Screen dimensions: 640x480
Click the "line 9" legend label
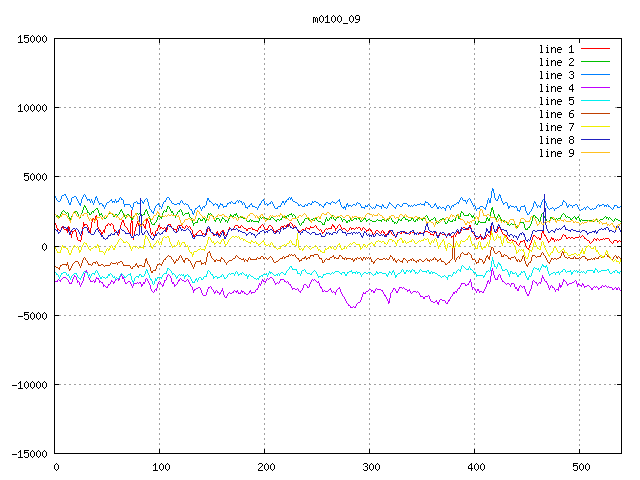coord(556,153)
